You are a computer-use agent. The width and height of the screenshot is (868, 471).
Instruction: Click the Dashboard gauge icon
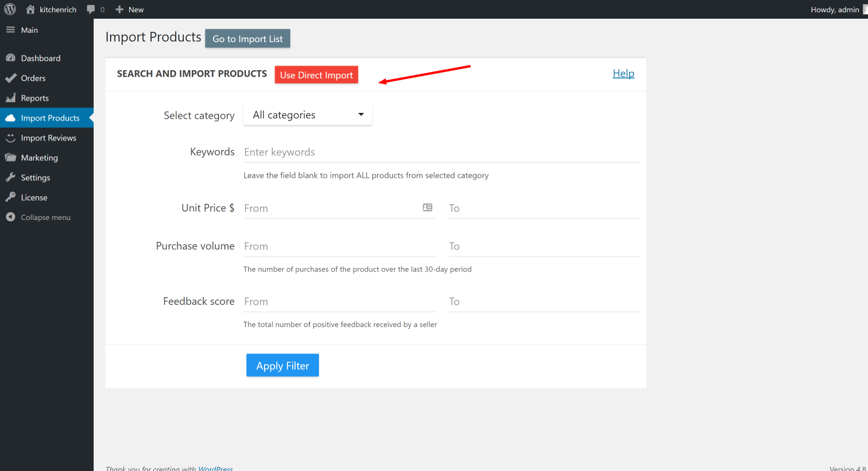pos(11,58)
